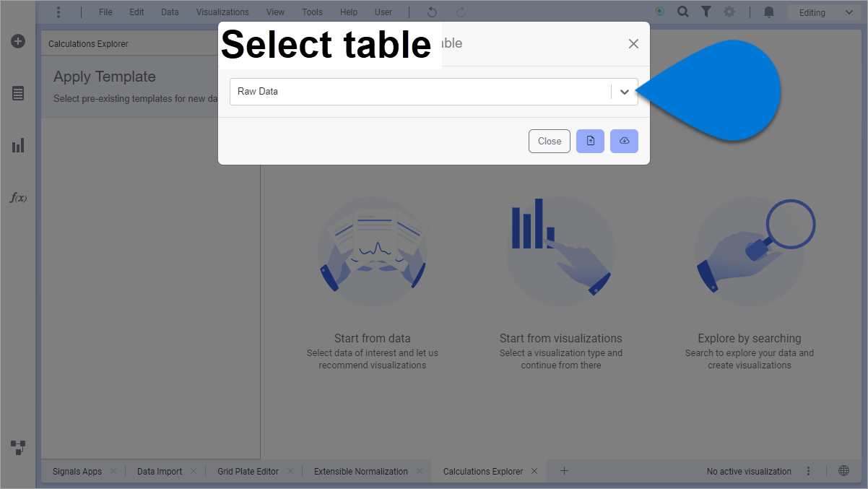The image size is (868, 489).
Task: Click the Start from visualizations illustration
Action: 560,251
